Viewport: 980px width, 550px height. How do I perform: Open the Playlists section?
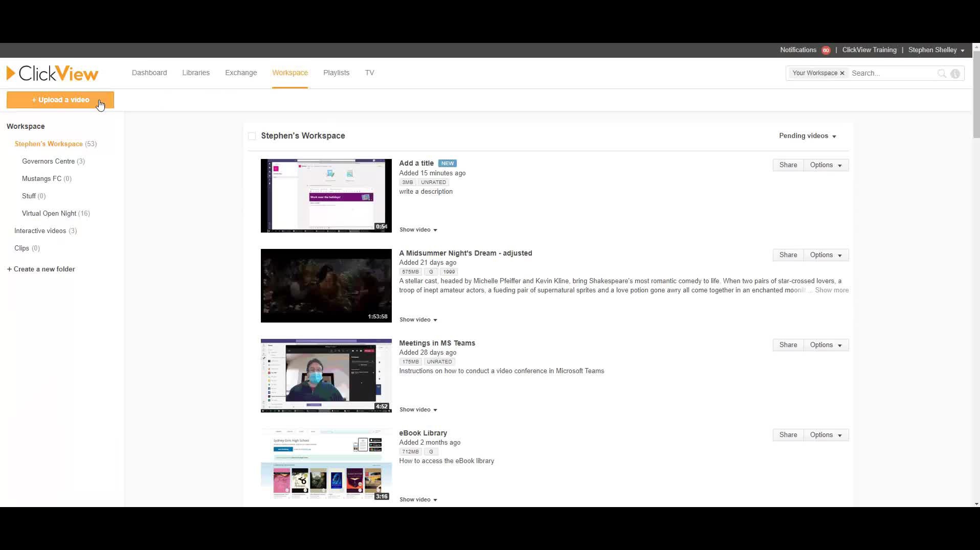point(336,73)
